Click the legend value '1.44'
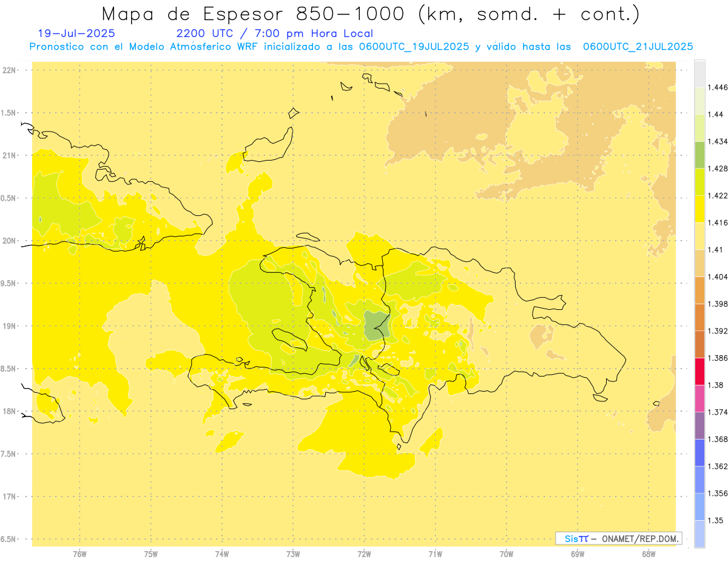This screenshot has width=728, height=562. click(715, 115)
